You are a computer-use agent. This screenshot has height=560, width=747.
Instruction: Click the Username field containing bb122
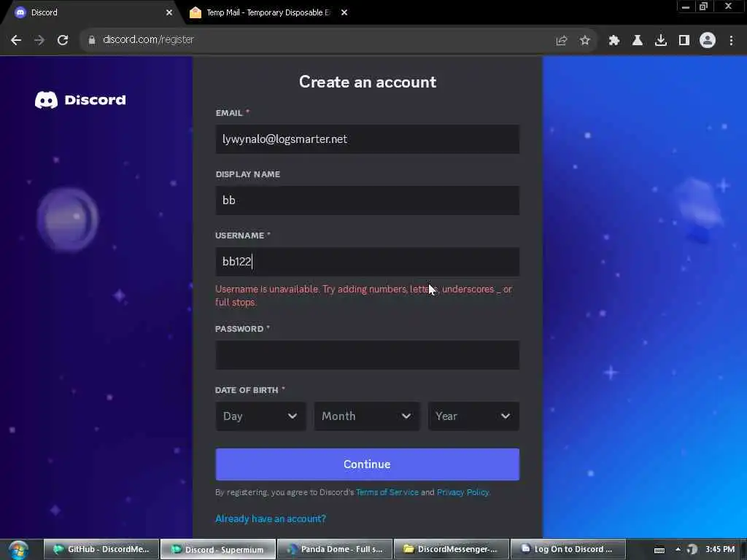pyautogui.click(x=368, y=262)
